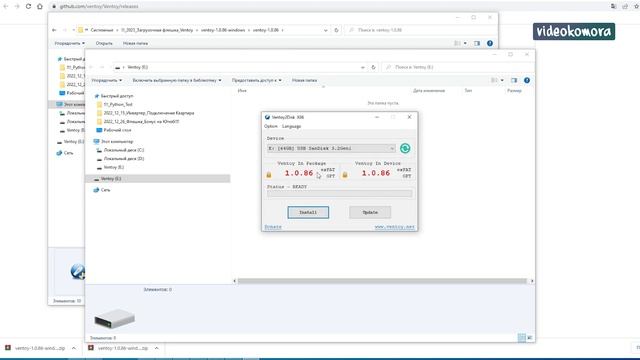Image resolution: width=640 pixels, height=360 pixels.
Task: Toggle the preview pane icon in the back Explorer window
Action: tap(477, 43)
